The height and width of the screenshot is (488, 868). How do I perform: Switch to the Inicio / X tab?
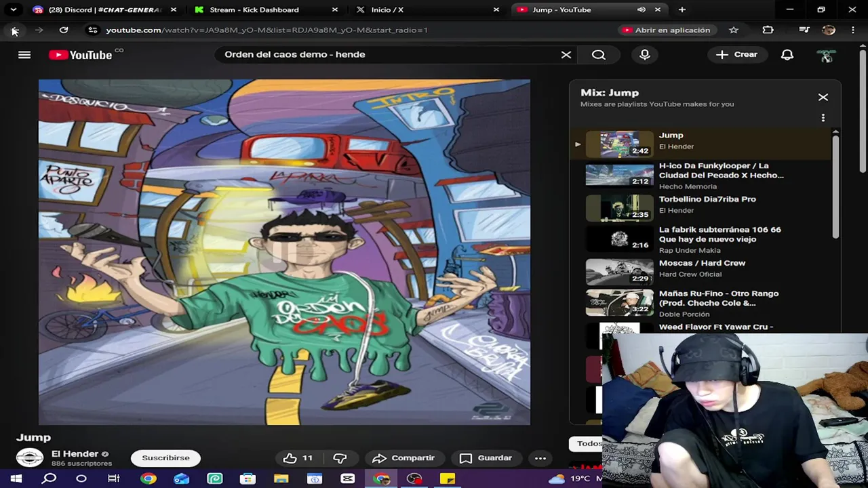(x=427, y=10)
